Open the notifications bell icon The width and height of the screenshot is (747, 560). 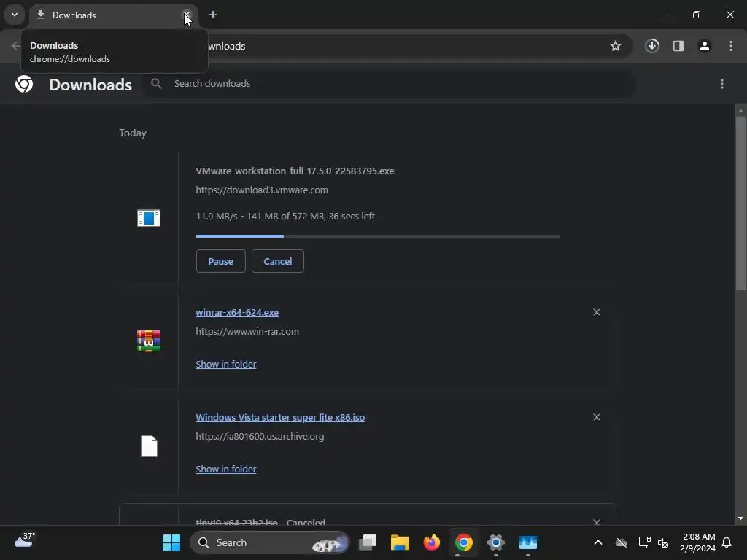(727, 542)
